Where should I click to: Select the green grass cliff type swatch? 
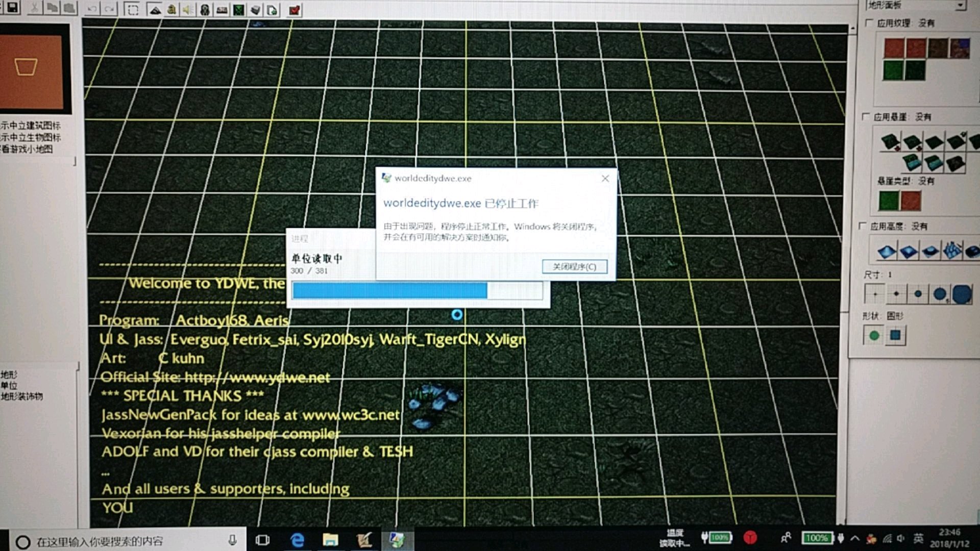[889, 201]
